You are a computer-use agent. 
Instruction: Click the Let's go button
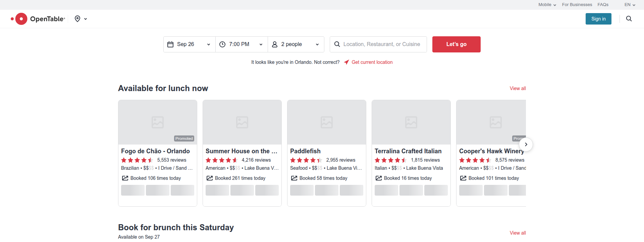click(456, 44)
